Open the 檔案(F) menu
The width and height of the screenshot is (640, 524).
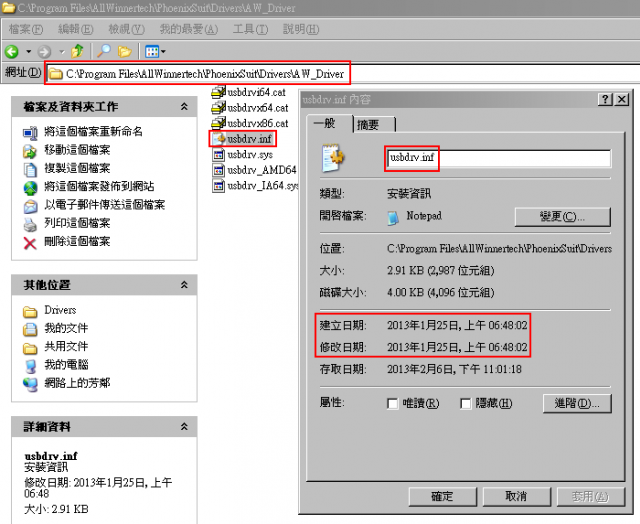click(x=26, y=29)
